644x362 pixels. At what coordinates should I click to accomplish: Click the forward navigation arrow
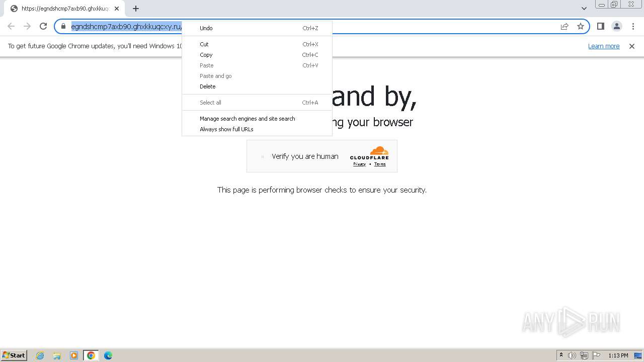pos(27,26)
